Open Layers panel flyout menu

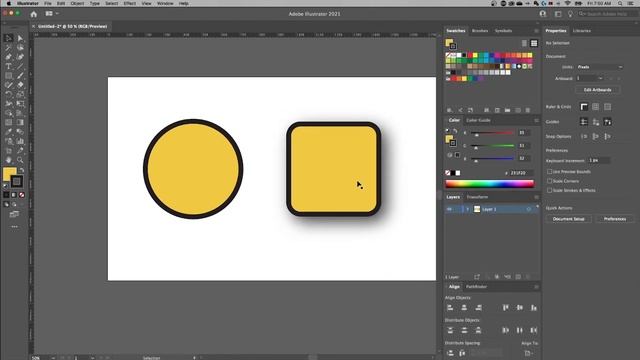pos(536,197)
